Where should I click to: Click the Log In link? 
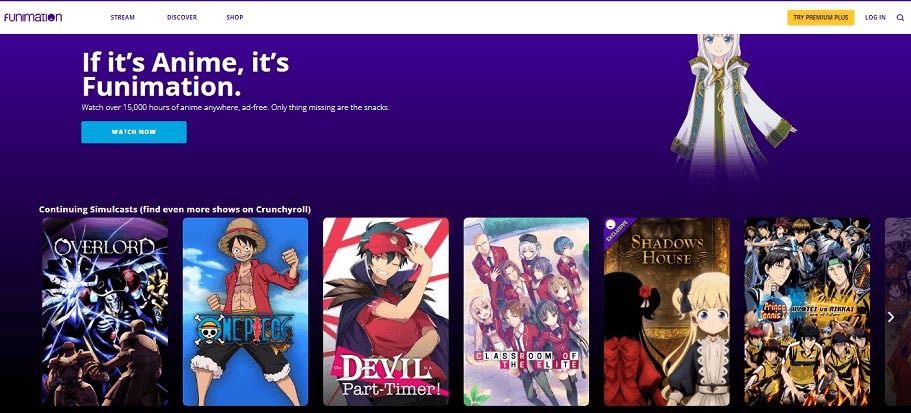tap(875, 18)
